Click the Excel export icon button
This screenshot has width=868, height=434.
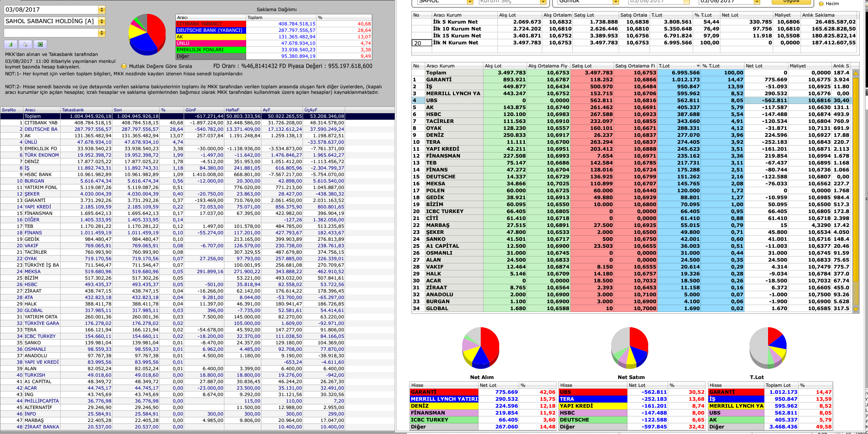40,44
